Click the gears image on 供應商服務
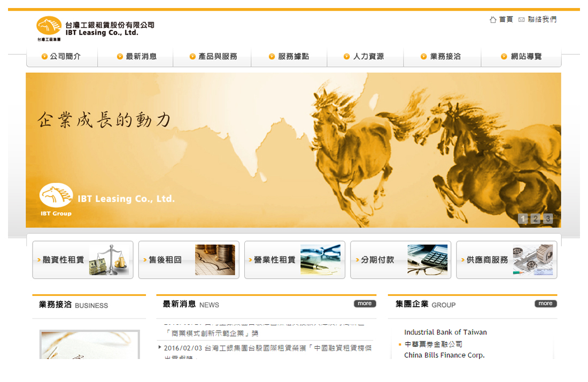The image size is (588, 382). coord(533,260)
